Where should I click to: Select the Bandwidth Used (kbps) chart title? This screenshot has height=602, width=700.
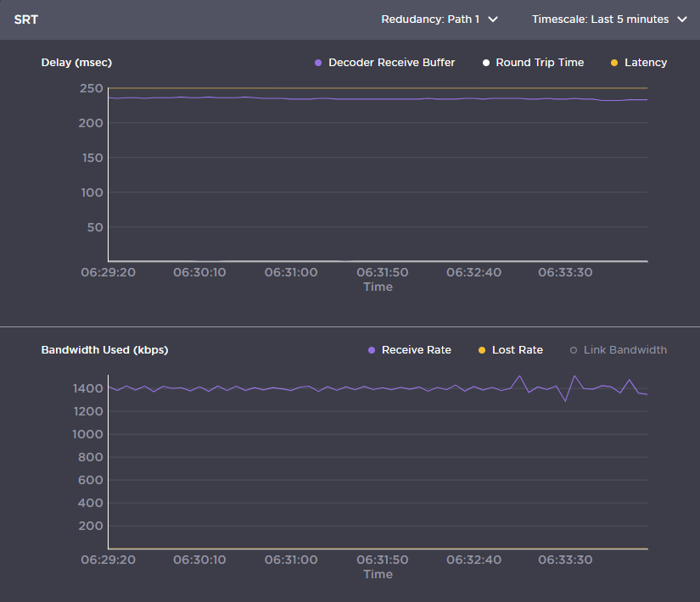coord(104,350)
